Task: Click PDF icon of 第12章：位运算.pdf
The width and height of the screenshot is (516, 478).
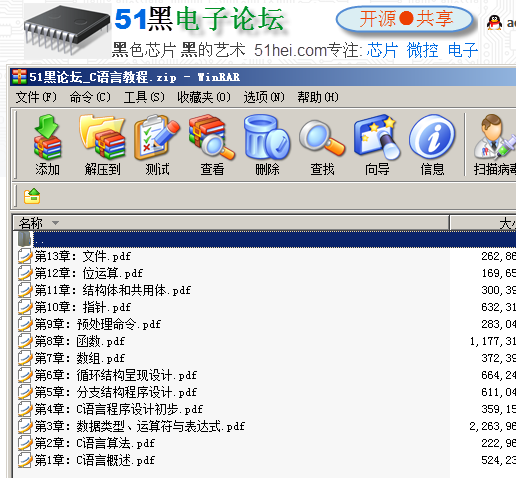Action: coord(25,273)
